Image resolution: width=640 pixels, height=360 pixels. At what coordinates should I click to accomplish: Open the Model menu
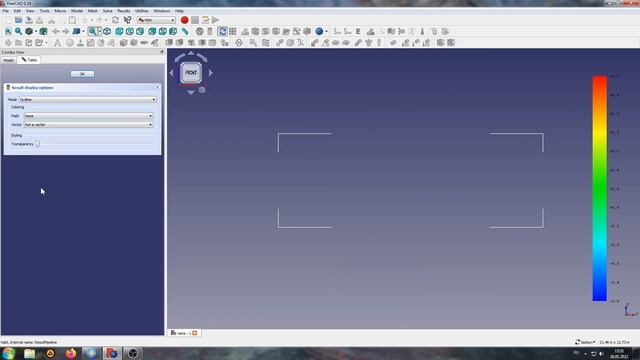[x=77, y=11]
